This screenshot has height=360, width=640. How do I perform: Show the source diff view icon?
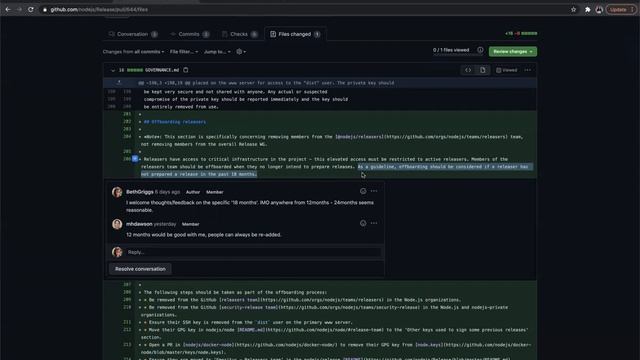pyautogui.click(x=468, y=70)
